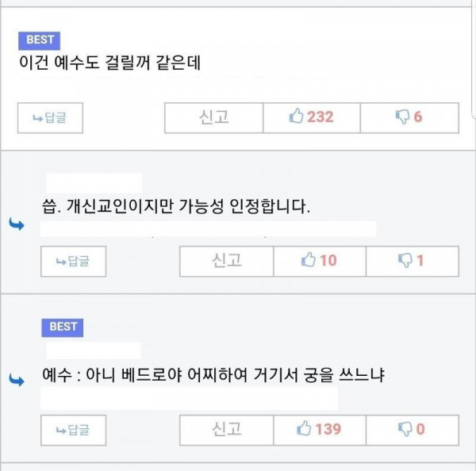
Task: Click 답글 under the 개신교인이지만 reply
Action: pyautogui.click(x=74, y=262)
